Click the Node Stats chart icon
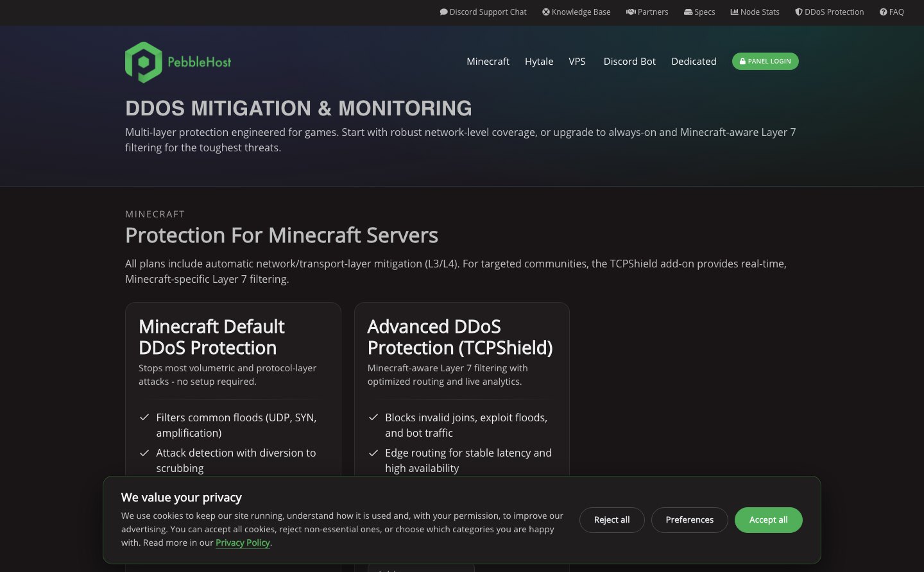The image size is (924, 572). click(x=734, y=12)
